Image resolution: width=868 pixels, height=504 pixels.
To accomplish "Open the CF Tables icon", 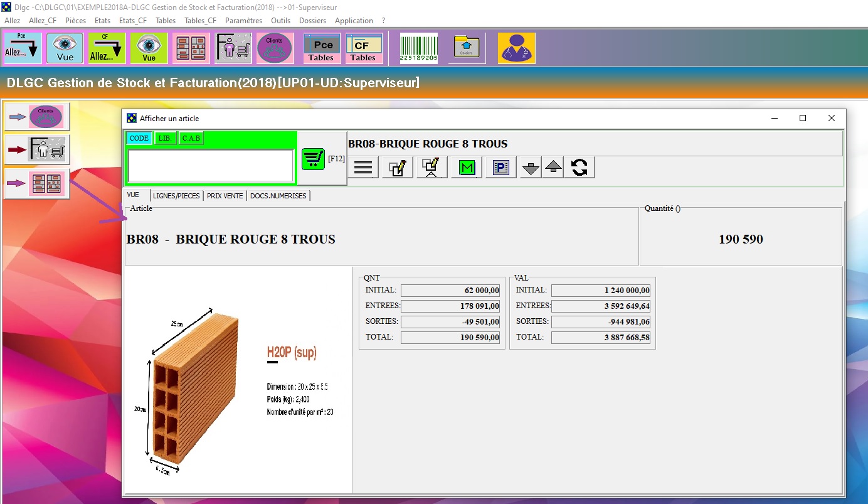I will click(364, 48).
